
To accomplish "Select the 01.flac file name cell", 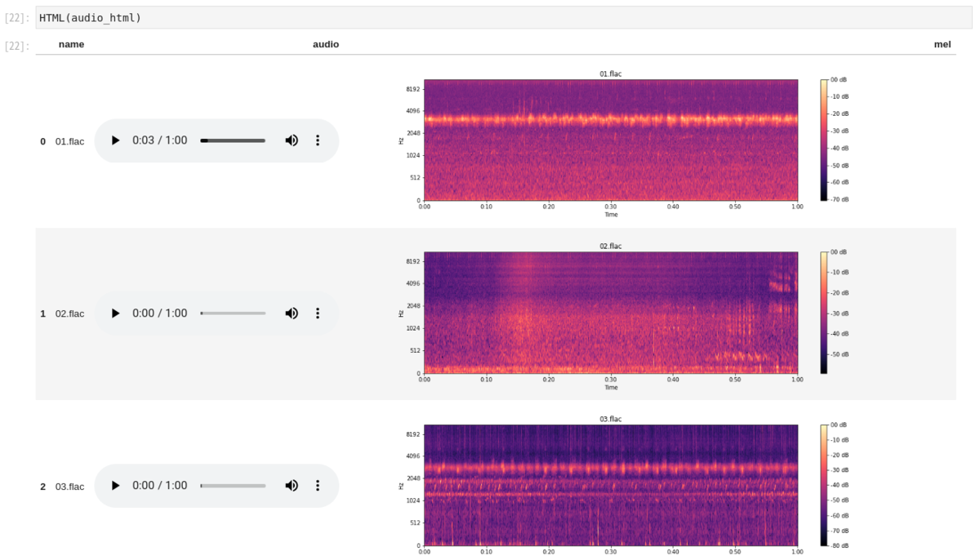I will pos(69,141).
